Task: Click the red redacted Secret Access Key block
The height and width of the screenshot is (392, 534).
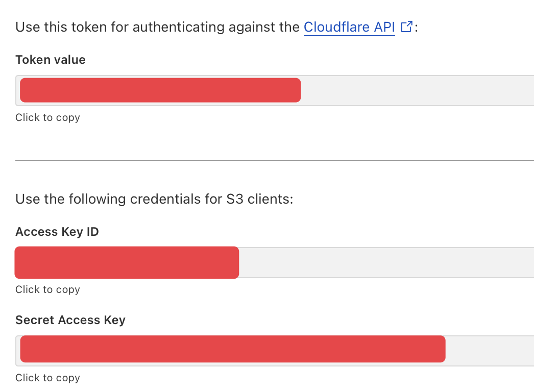Action: pos(233,349)
